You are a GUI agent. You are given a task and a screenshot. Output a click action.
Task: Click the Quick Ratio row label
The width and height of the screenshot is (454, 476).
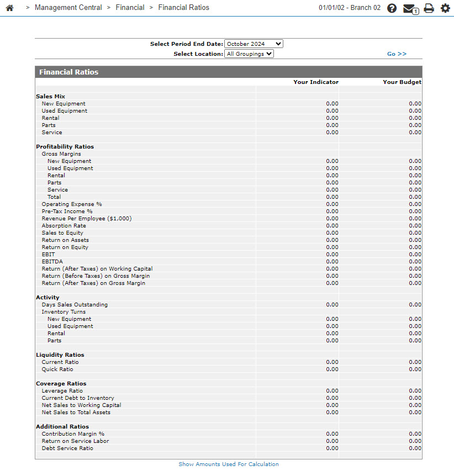point(57,369)
